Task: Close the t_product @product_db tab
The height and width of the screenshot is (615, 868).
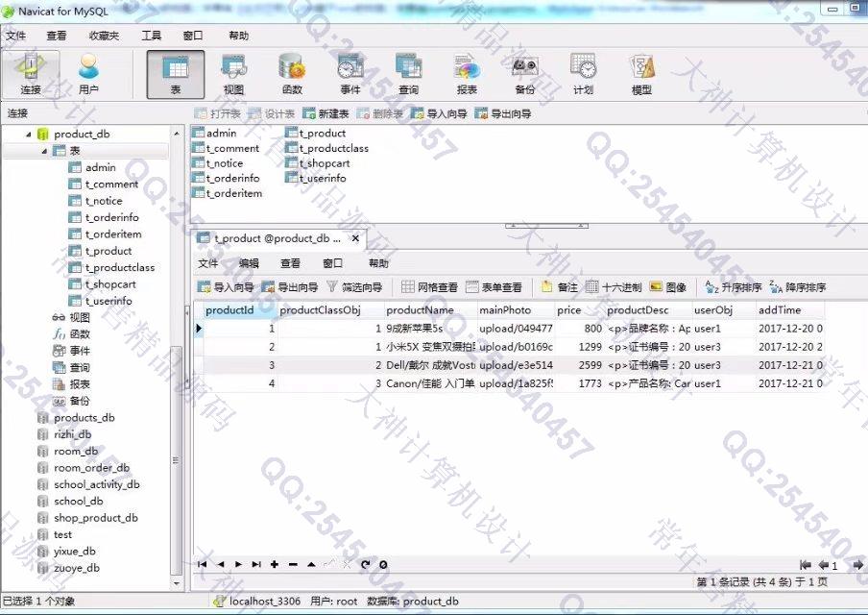Action: 355,238
